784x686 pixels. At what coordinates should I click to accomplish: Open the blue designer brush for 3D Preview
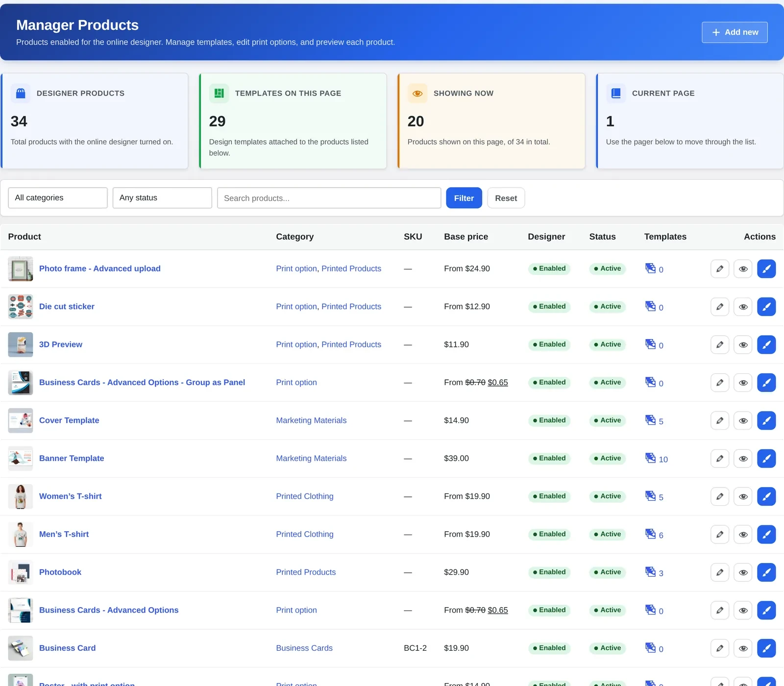tap(766, 344)
